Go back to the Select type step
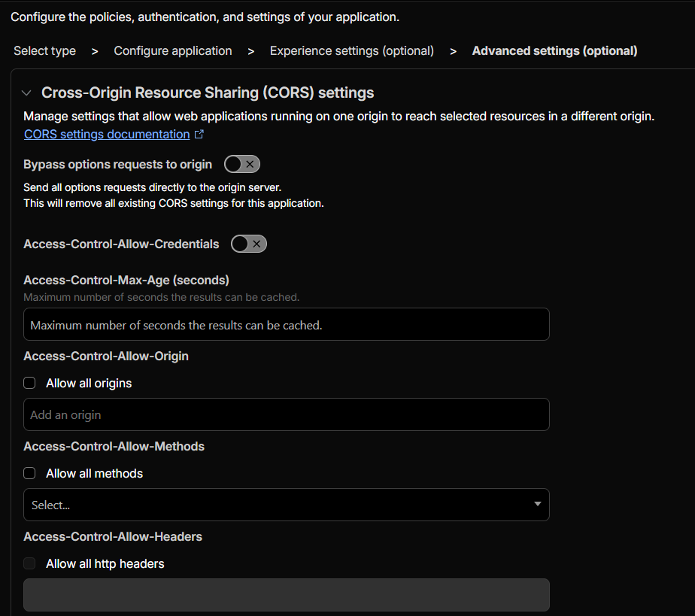The height and width of the screenshot is (616, 695). click(44, 51)
